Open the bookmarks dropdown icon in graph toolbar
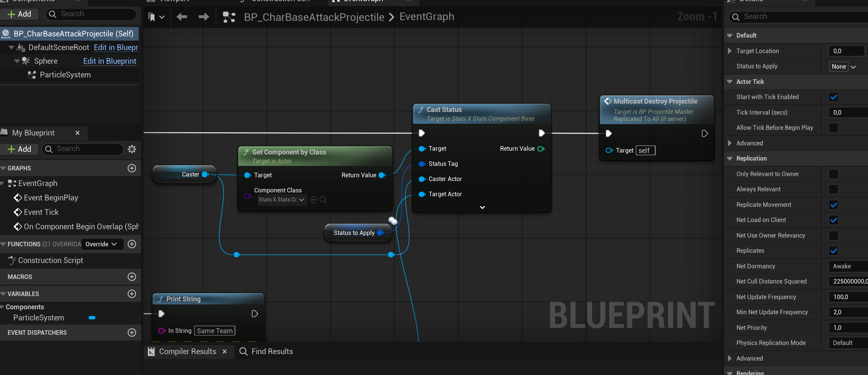This screenshot has height=375, width=868. (x=156, y=17)
